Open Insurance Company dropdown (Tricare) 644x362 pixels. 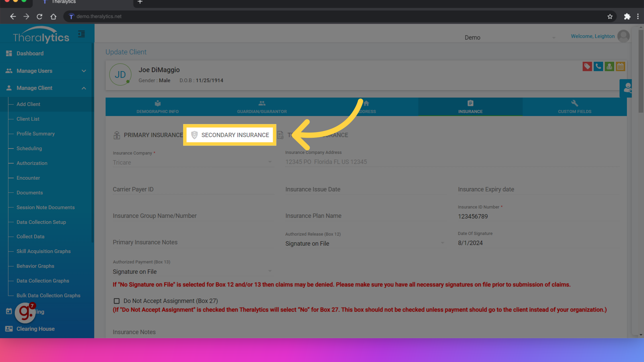(x=193, y=163)
